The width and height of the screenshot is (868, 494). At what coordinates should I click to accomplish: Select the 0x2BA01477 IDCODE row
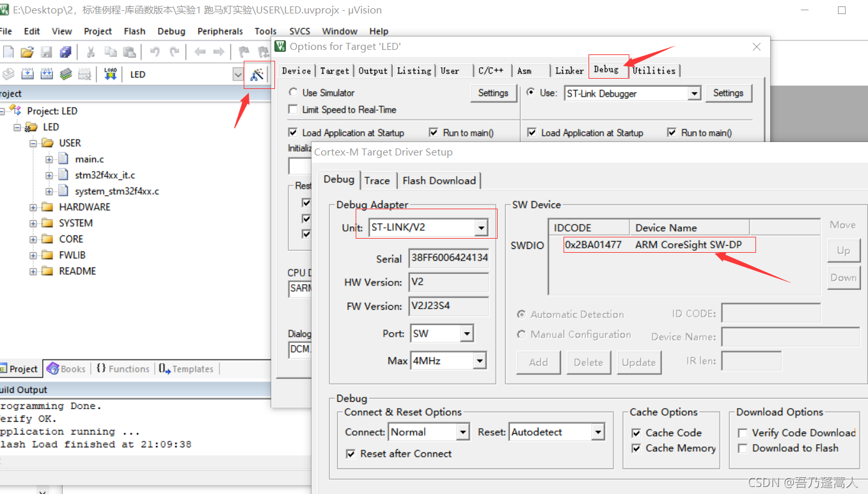point(659,244)
